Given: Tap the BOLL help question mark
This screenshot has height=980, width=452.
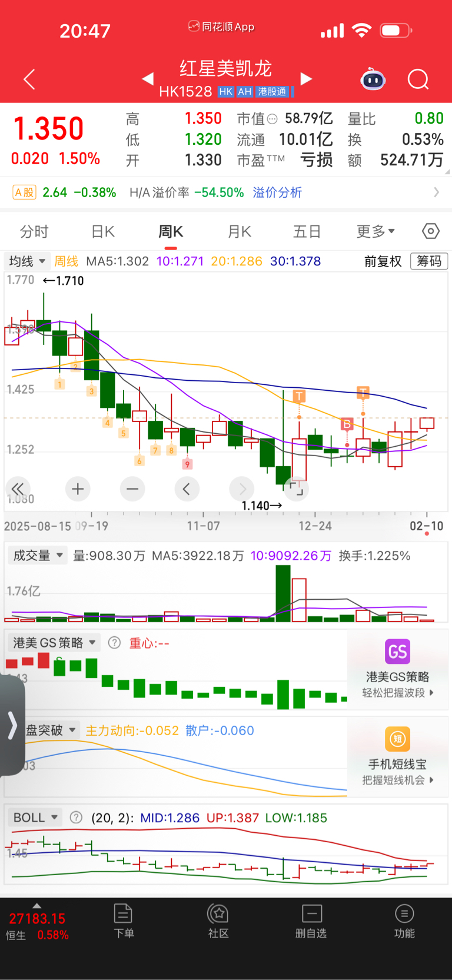Looking at the screenshot, I should pos(76,817).
